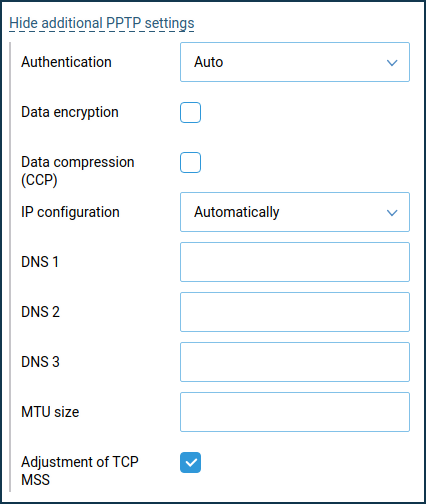Open the Authentication dropdown showing Auto
Screen dimensions: 426x504
pos(295,62)
